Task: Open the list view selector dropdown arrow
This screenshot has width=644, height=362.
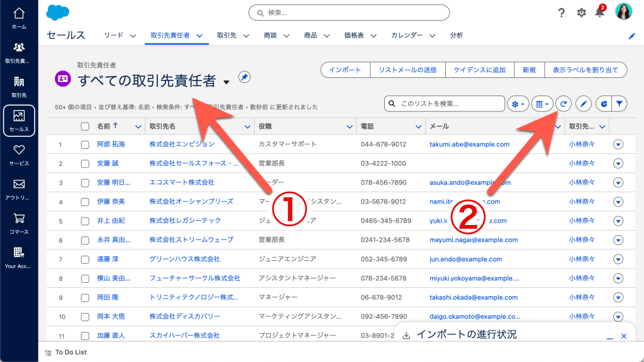Action: 226,82
